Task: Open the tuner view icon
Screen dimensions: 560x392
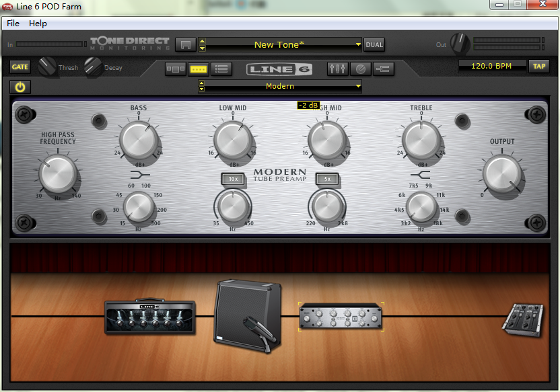Action: tap(360, 69)
